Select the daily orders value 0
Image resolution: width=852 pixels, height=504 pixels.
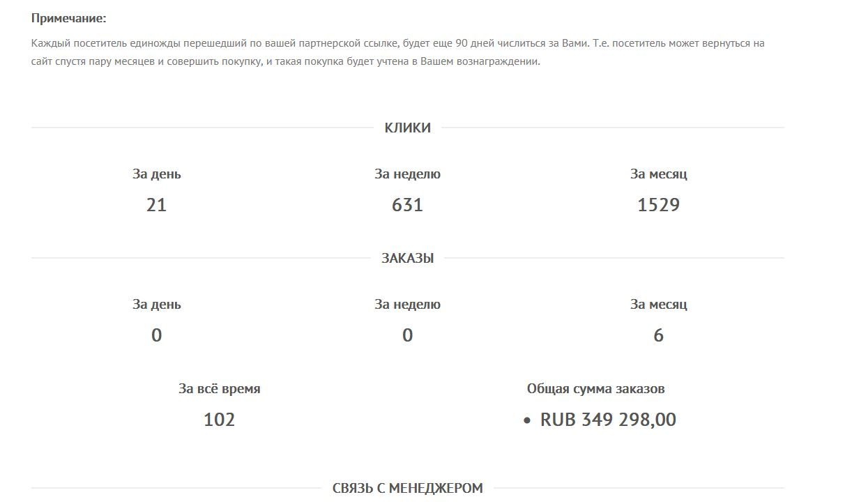point(156,335)
